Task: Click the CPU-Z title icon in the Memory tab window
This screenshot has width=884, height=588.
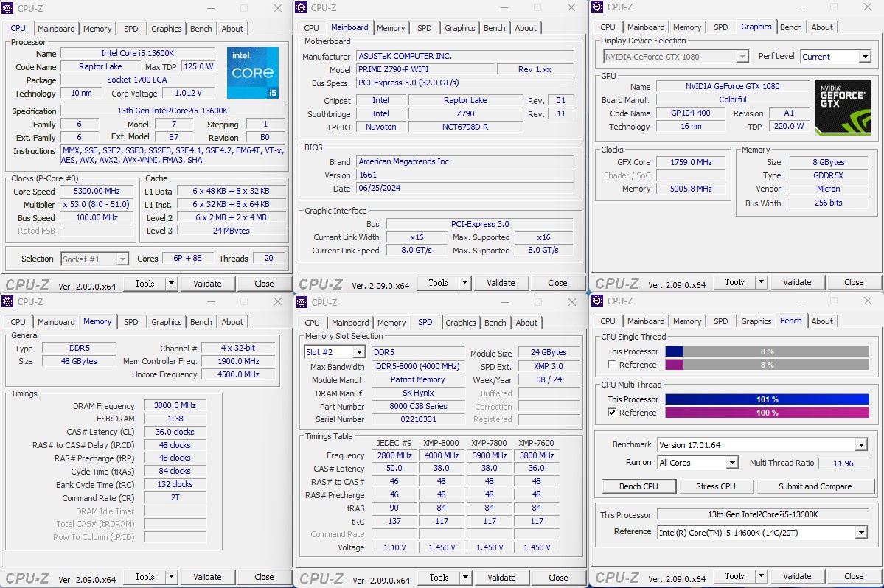Action: pyautogui.click(x=7, y=301)
